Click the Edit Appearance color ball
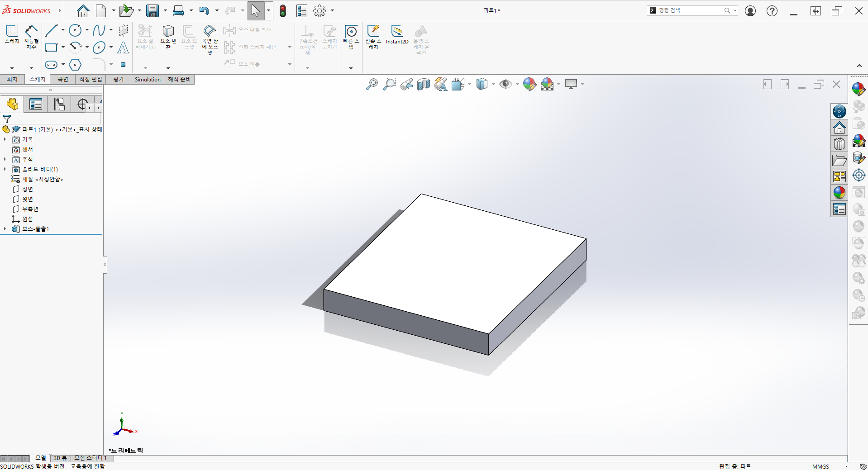This screenshot has height=470, width=868. click(529, 84)
